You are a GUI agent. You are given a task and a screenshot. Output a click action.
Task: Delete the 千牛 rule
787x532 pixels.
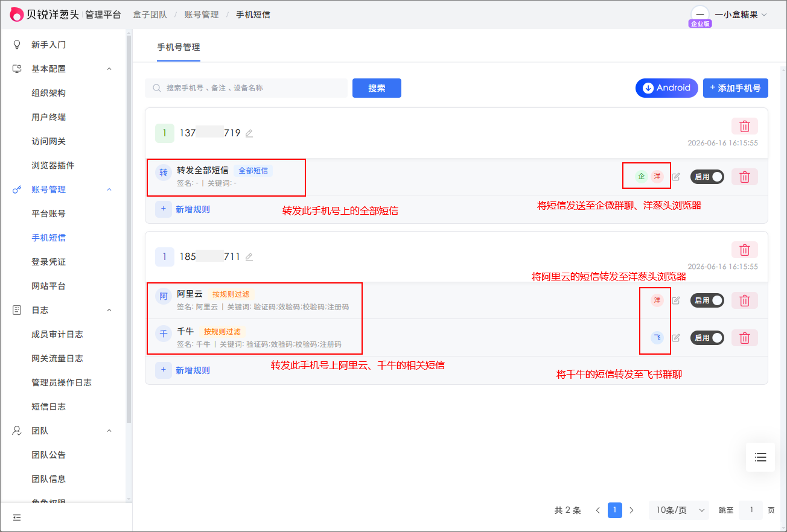pos(745,338)
